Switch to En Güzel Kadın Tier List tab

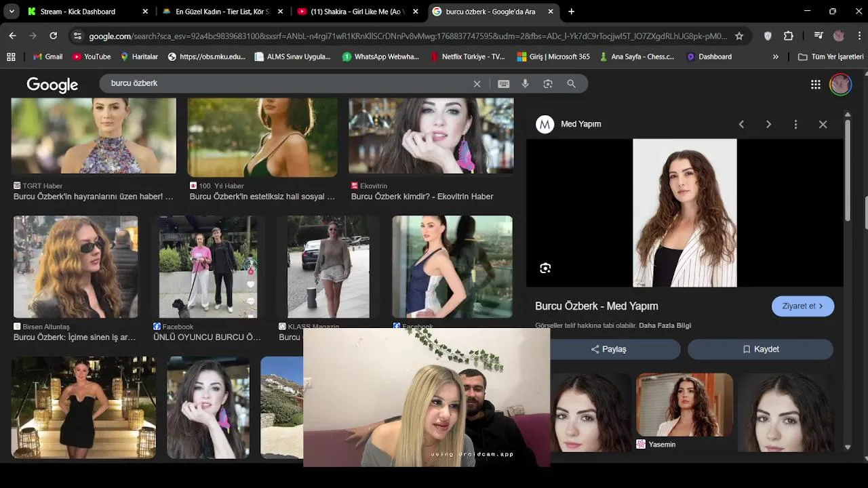coord(222,12)
